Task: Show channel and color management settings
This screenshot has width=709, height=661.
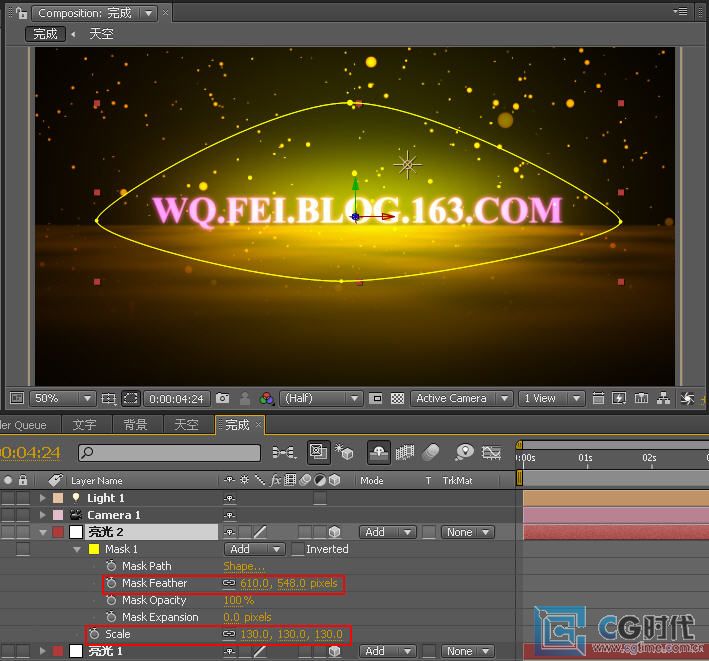Action: point(266,398)
